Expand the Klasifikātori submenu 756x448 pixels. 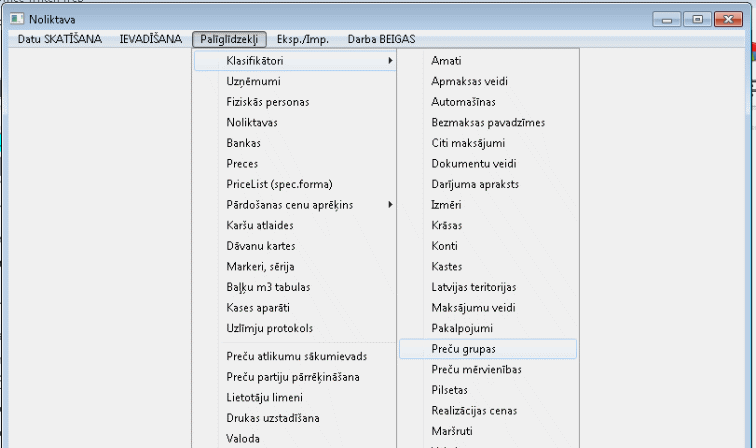click(295, 61)
